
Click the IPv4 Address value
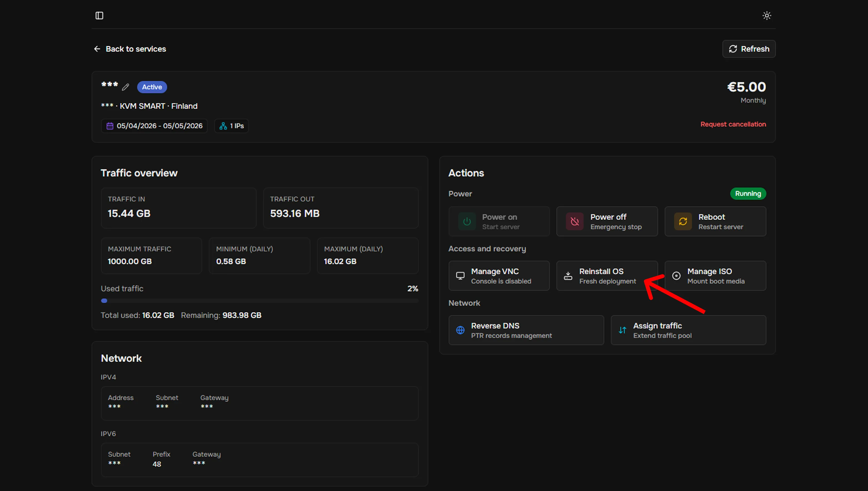pos(114,406)
